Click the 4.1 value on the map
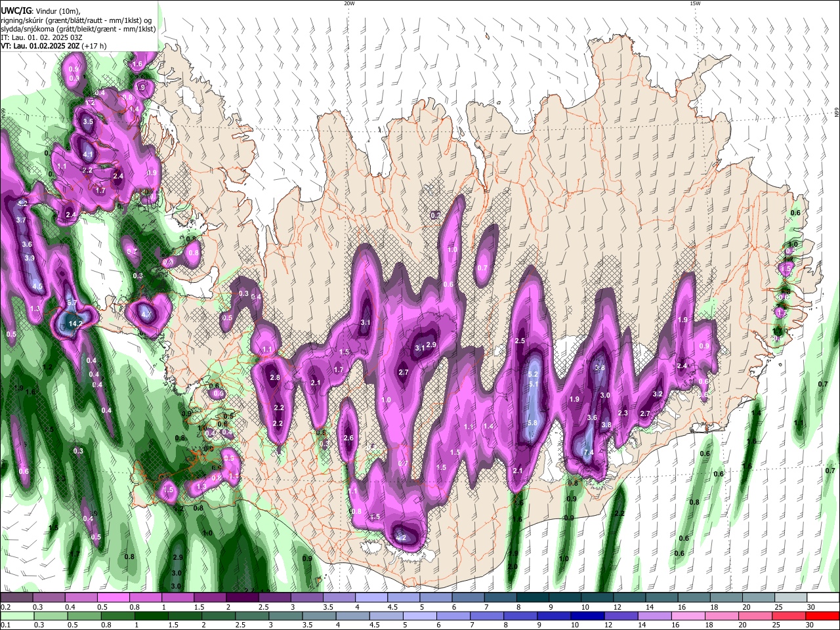The image size is (840, 630). tap(89, 155)
